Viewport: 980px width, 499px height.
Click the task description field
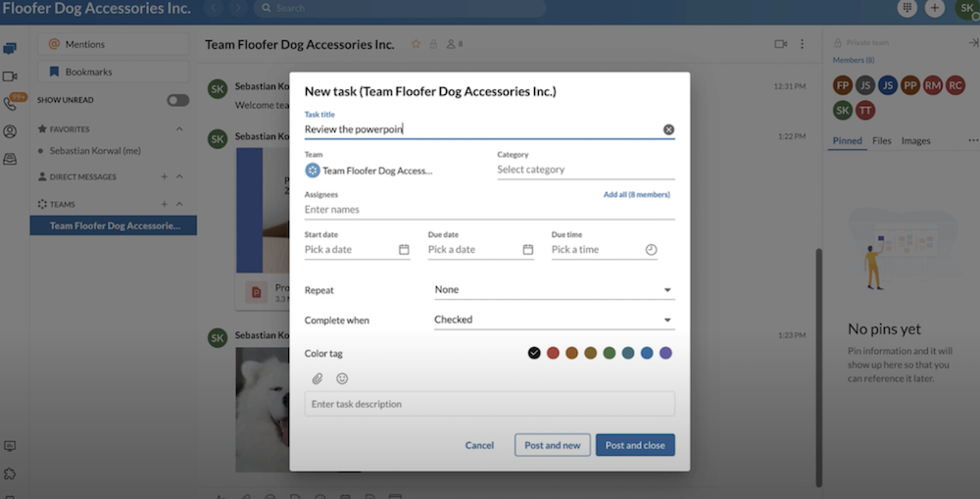[x=489, y=404]
